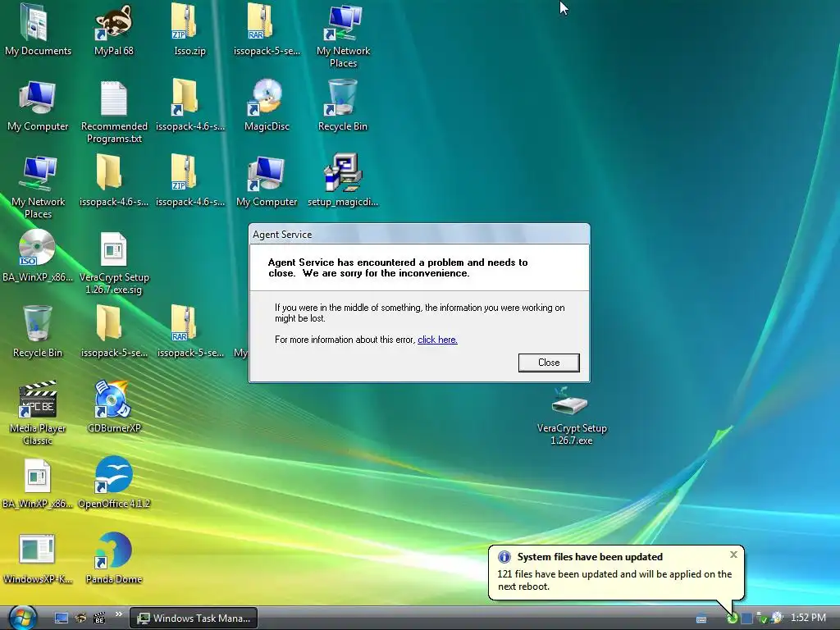Launch MPC-BE from Quick Launch bar

pos(99,618)
